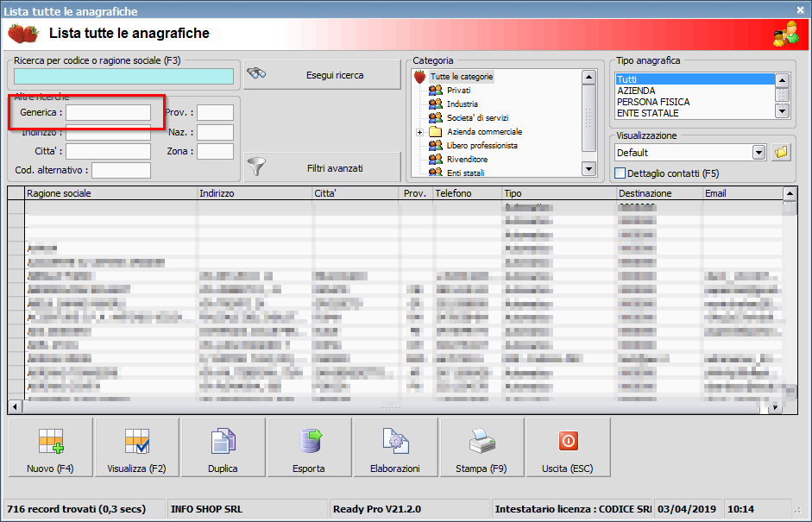Close the Lista tutte le anagrafiche window

pyautogui.click(x=800, y=9)
